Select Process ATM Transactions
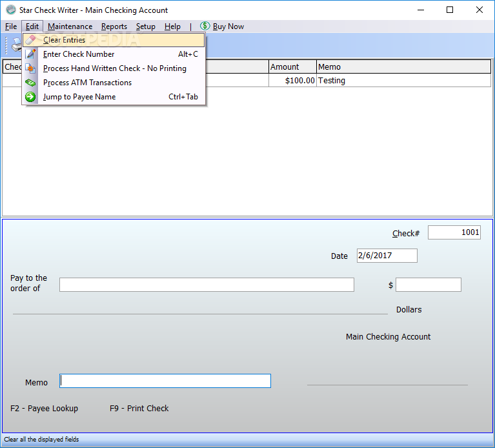The image size is (495, 448). (114, 83)
